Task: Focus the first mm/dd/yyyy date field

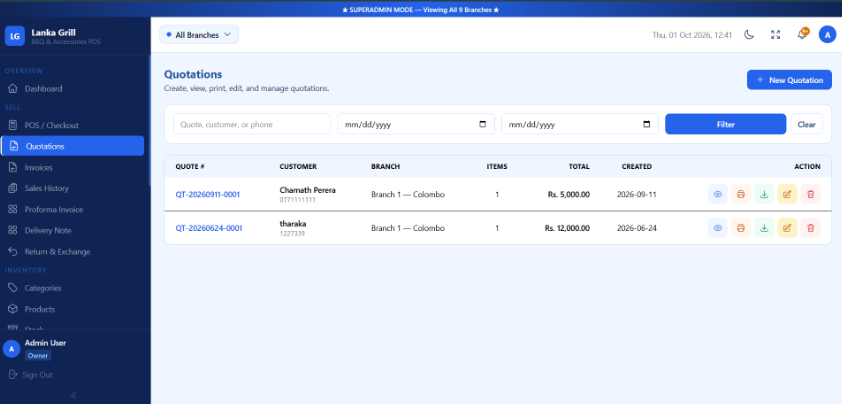Action: pos(416,124)
